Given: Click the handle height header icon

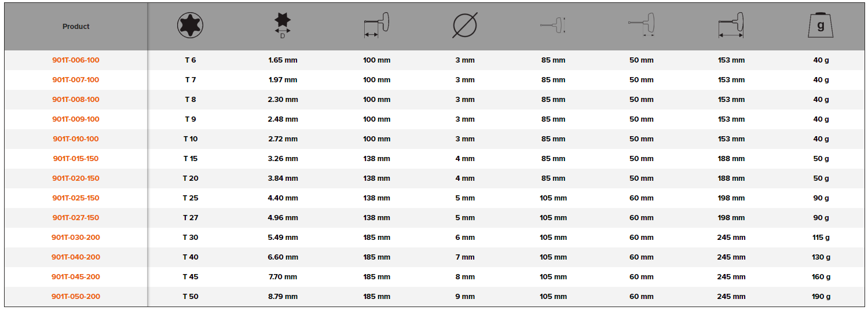Looking at the screenshot, I should pyautogui.click(x=552, y=26).
